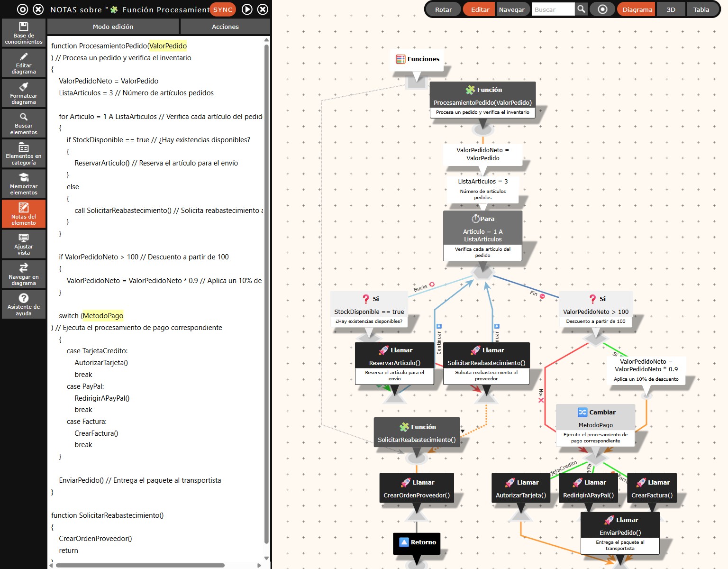Click the center-view target icon in top toolbar
728x569 pixels.
[602, 9]
